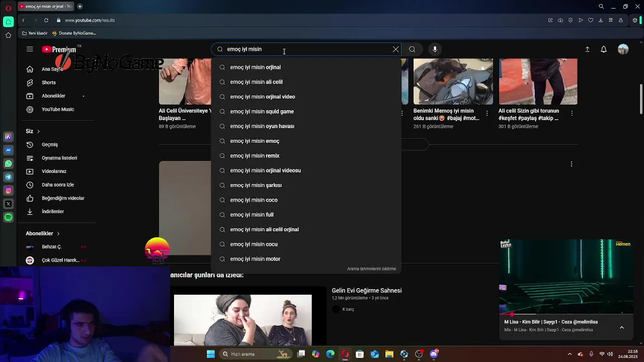The image size is (644, 362).
Task: Open Oynatma listeleri
Action: [59, 158]
